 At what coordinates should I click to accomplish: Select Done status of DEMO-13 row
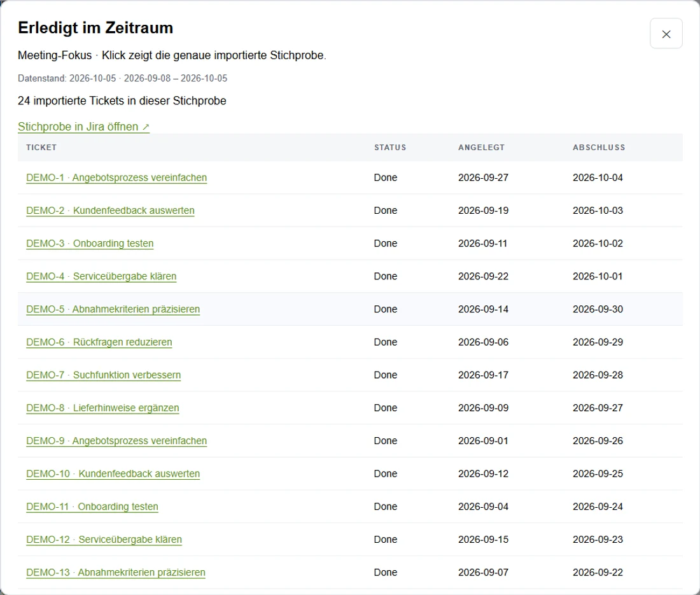tap(386, 573)
